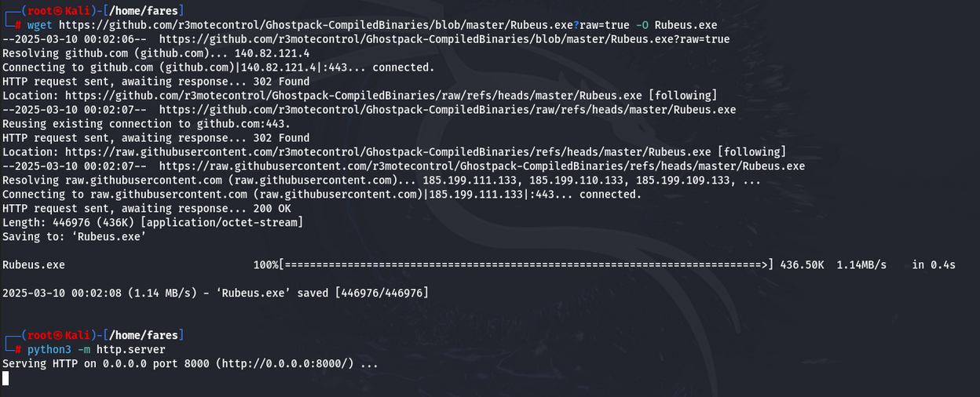Click the 1.14MB/s speed next to the progress bar
The image size is (980, 397).
coord(861,265)
